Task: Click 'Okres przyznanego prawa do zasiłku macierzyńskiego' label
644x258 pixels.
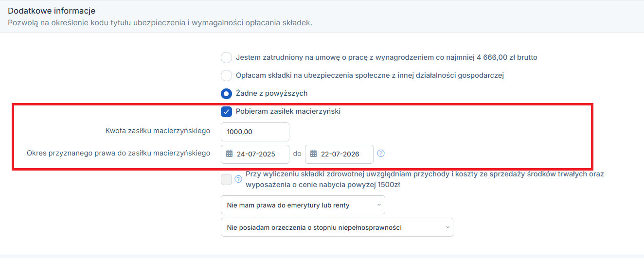Action: [x=118, y=153]
